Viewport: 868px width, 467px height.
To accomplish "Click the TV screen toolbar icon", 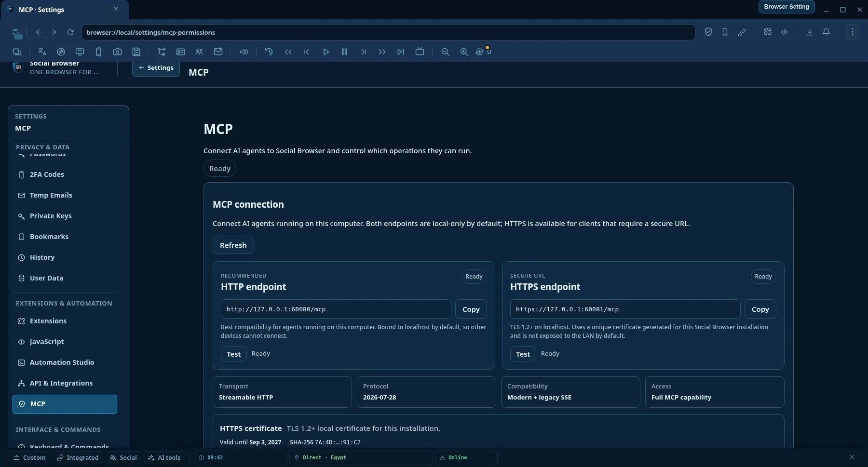I will (420, 52).
